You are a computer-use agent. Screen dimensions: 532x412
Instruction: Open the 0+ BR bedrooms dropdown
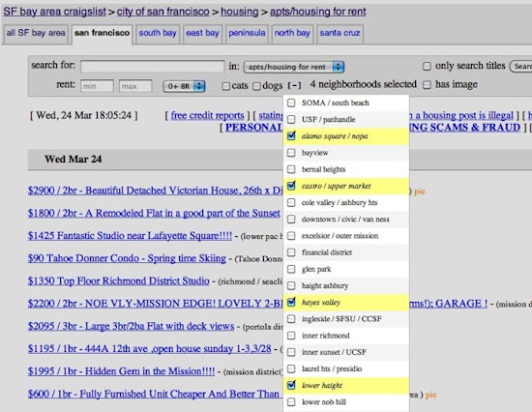pyautogui.click(x=184, y=86)
